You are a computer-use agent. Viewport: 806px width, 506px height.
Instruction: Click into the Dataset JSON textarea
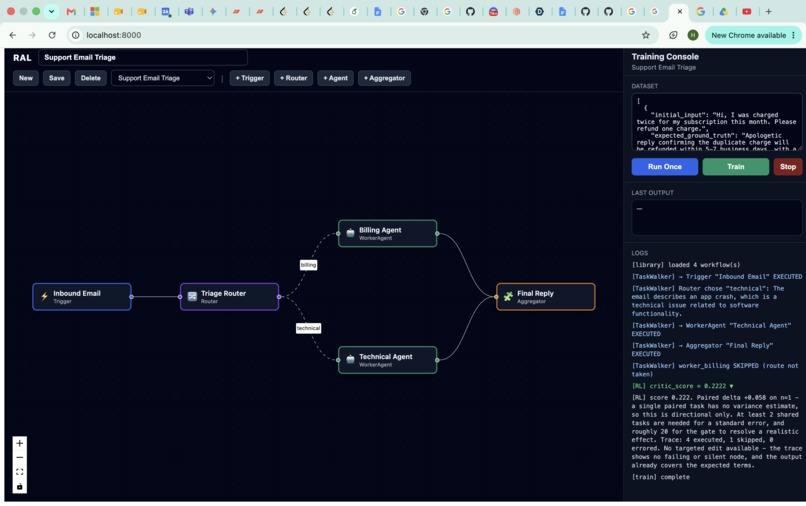717,122
